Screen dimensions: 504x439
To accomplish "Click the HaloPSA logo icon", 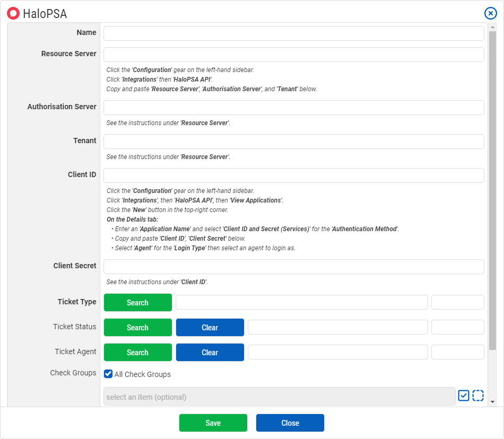I will [x=13, y=13].
